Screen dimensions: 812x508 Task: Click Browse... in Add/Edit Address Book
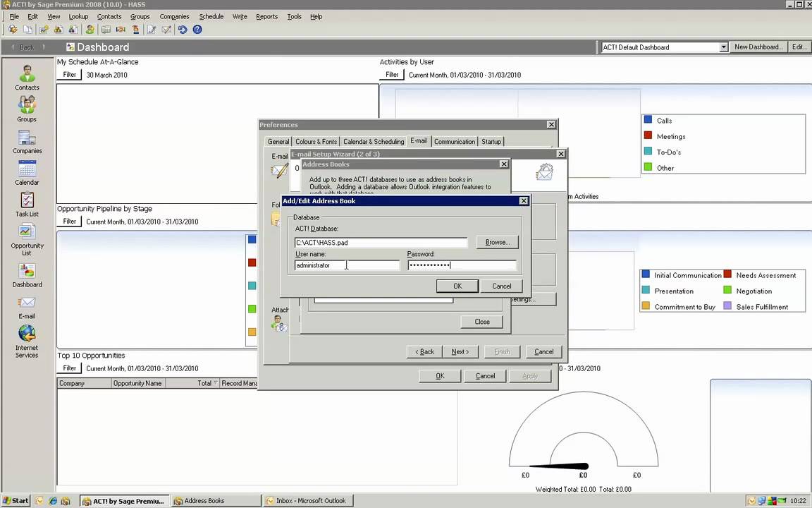click(x=497, y=242)
